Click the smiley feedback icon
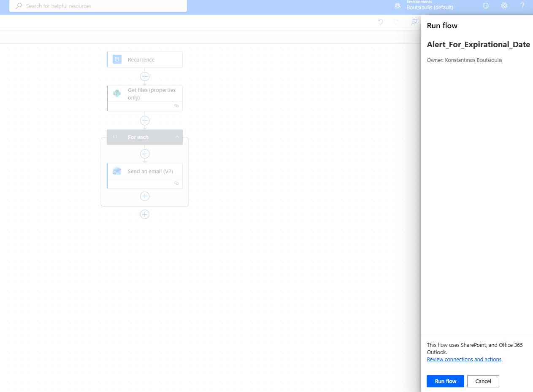The image size is (533, 392). (x=486, y=6)
